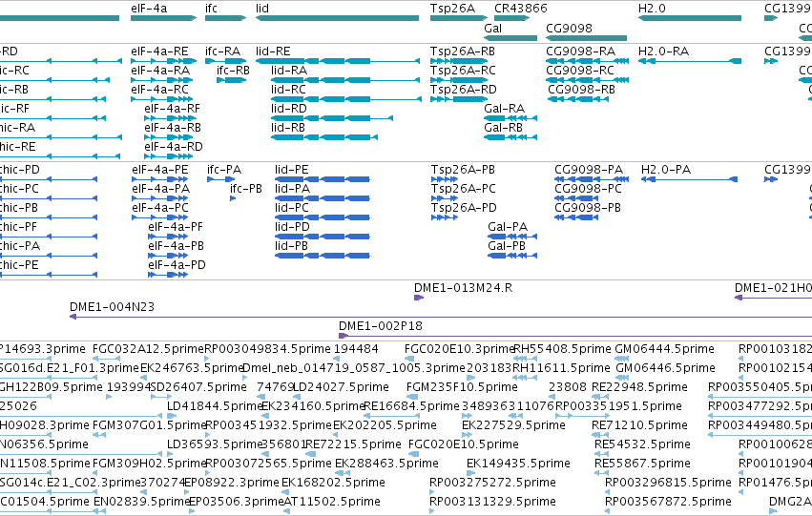Open the Tsp26A-RB transcript
The width and height of the screenshot is (812, 516).
pyautogui.click(x=459, y=61)
